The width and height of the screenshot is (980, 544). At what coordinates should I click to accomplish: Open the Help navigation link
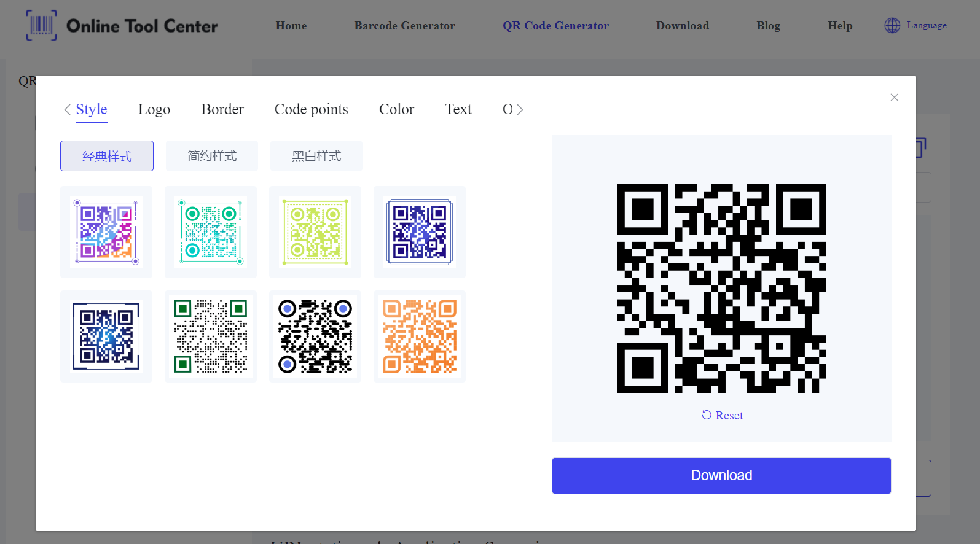click(x=840, y=26)
